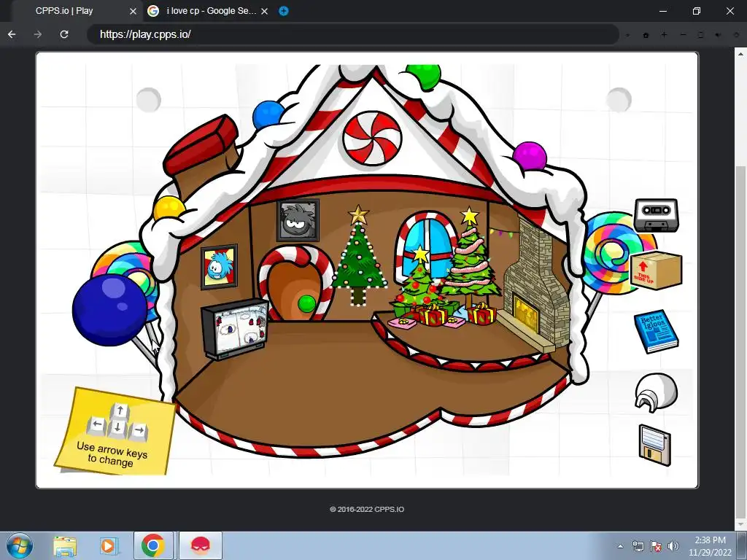Open the Windows Start menu
Screen dimensions: 747x560
tap(19, 546)
